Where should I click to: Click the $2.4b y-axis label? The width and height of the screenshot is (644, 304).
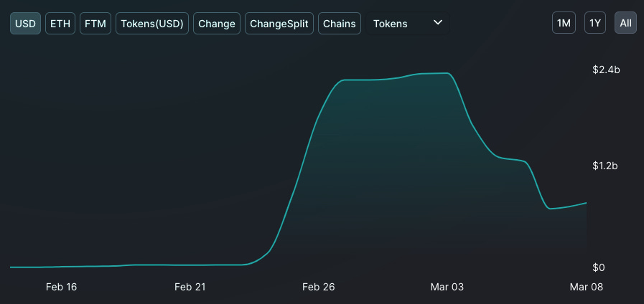point(606,70)
